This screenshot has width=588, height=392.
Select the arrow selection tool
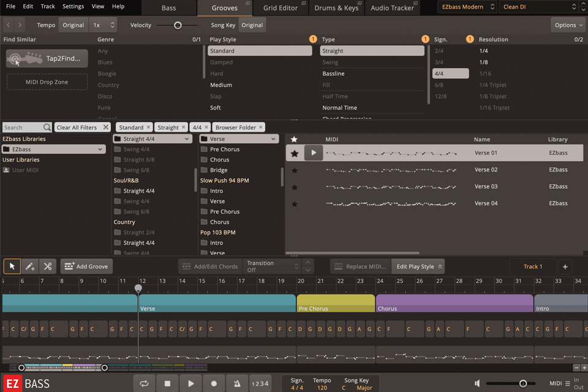[x=11, y=266]
